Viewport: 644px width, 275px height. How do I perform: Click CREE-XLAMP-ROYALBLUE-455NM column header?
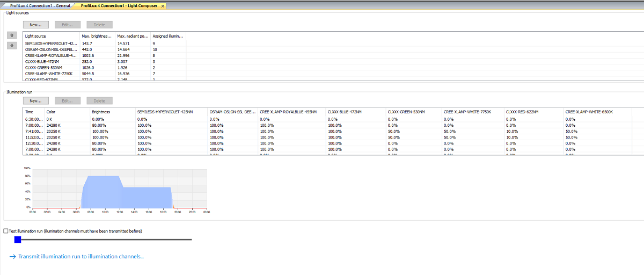point(292,112)
